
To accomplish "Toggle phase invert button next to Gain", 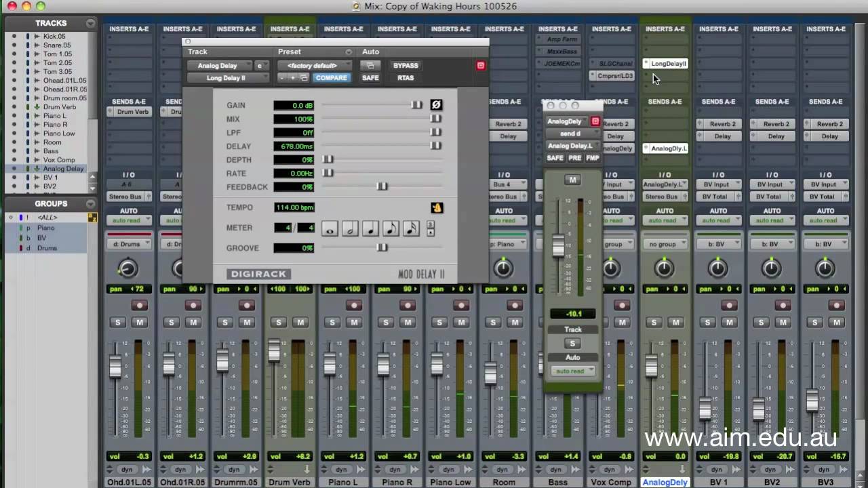I will coord(436,105).
